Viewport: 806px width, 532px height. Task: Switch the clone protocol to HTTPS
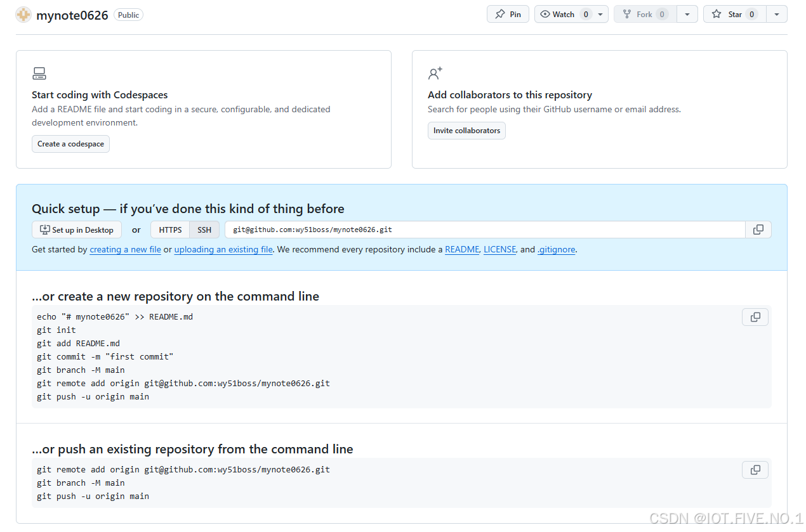tap(169, 230)
